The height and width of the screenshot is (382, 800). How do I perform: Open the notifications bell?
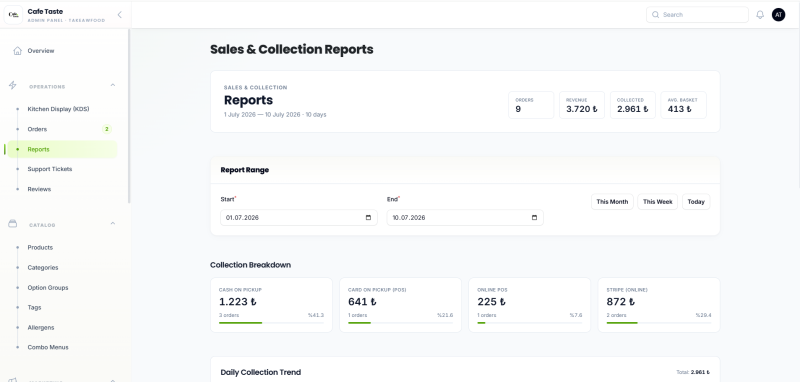tap(760, 15)
